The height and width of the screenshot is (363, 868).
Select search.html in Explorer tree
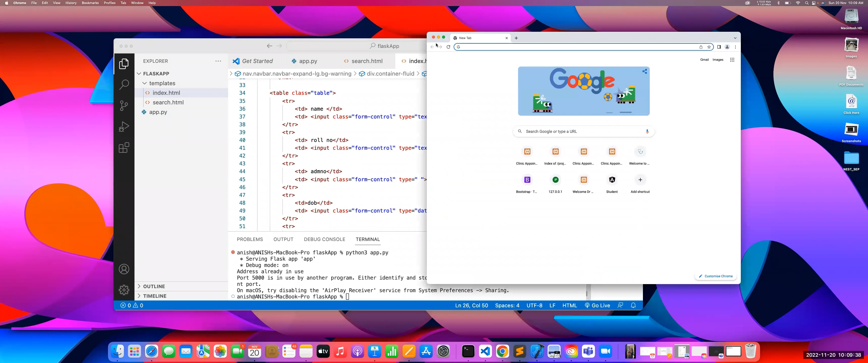168,102
